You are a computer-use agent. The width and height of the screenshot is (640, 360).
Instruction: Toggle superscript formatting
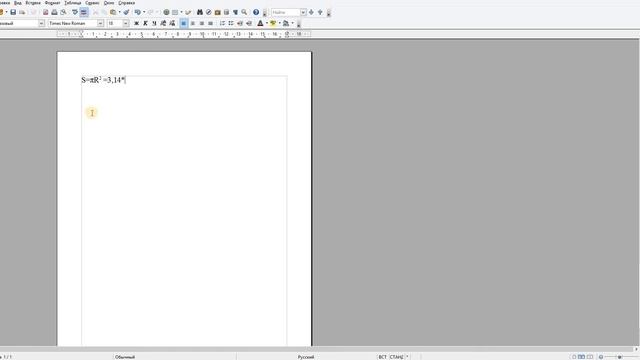pos(163,23)
